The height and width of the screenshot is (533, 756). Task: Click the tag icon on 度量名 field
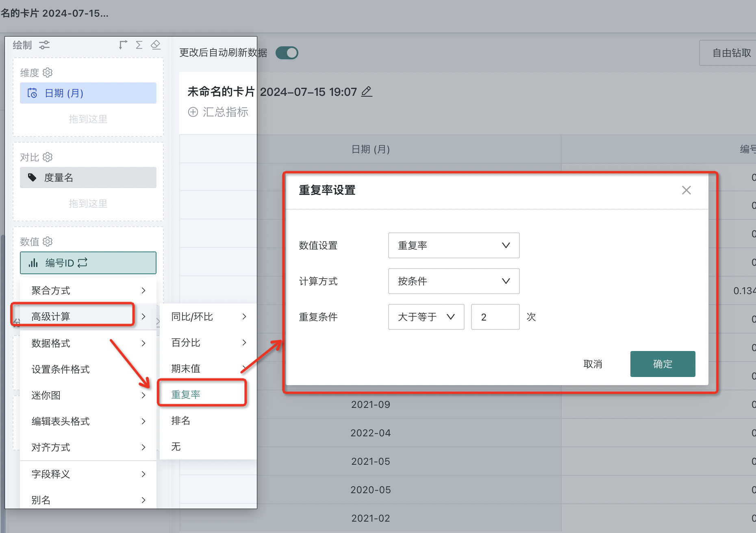click(x=32, y=178)
